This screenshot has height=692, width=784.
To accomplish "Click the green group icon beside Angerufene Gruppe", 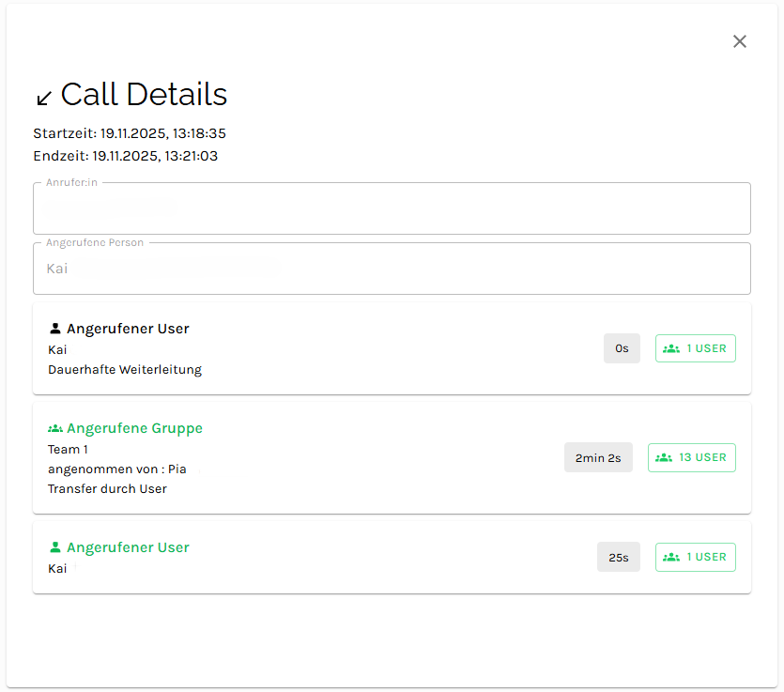I will (55, 428).
